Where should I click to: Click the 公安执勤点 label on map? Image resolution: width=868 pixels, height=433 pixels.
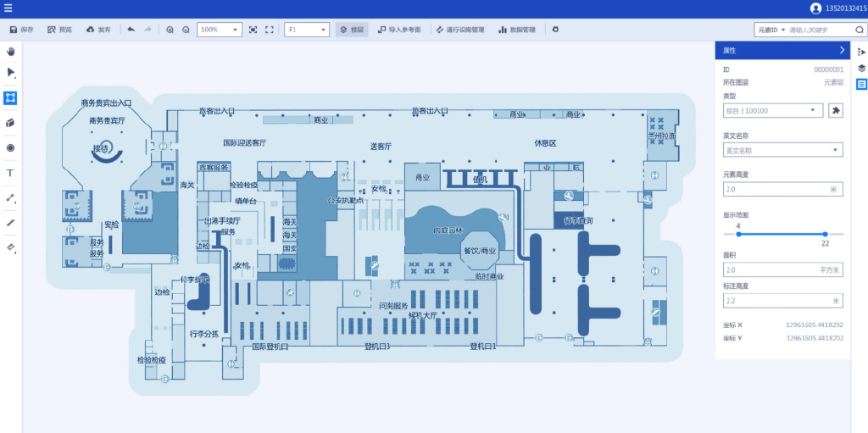pos(346,201)
